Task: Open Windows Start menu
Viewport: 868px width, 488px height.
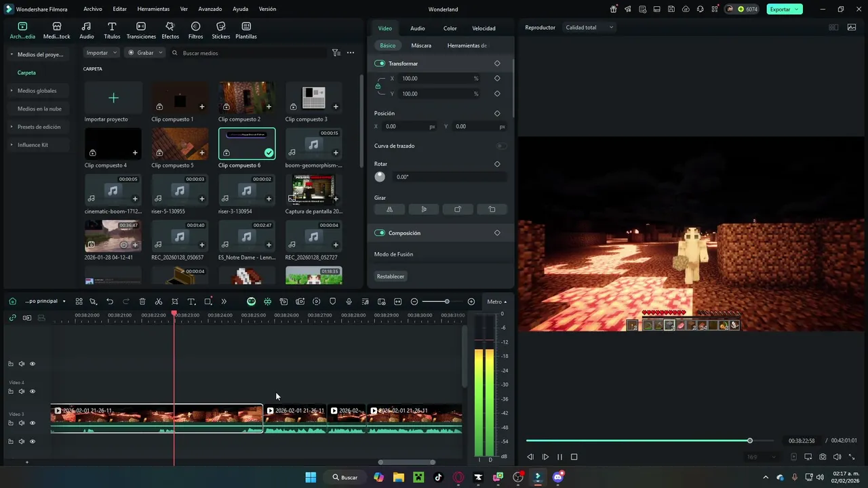Action: point(311,477)
